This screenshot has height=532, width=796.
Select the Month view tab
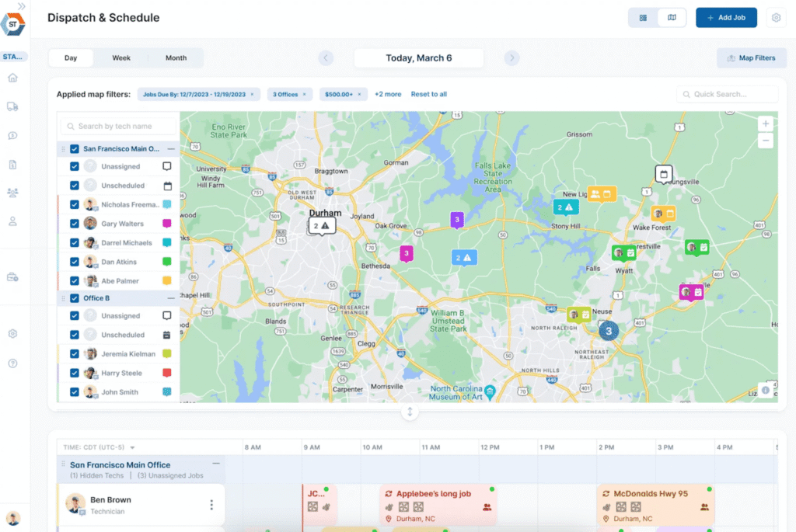(176, 57)
